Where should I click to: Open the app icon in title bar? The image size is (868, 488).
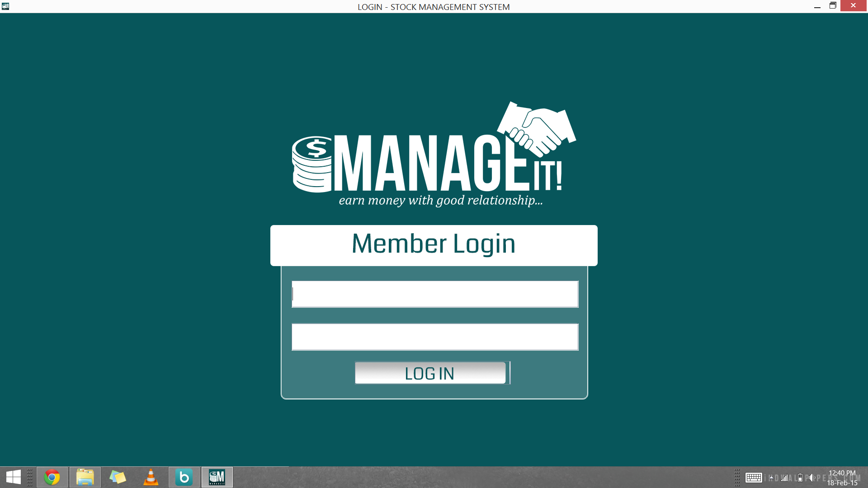(x=5, y=6)
